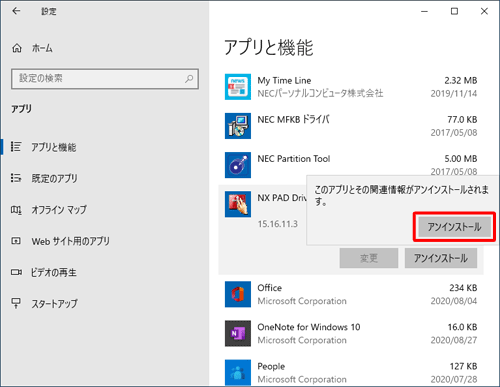Click the 5.00 MB size value

pyautogui.click(x=461, y=159)
